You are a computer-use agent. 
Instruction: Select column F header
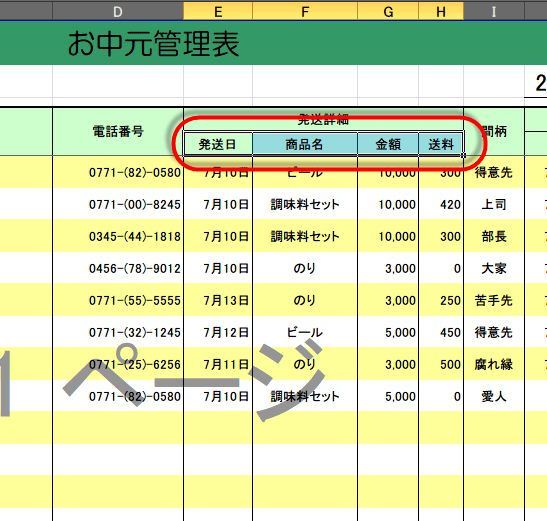[x=305, y=11]
